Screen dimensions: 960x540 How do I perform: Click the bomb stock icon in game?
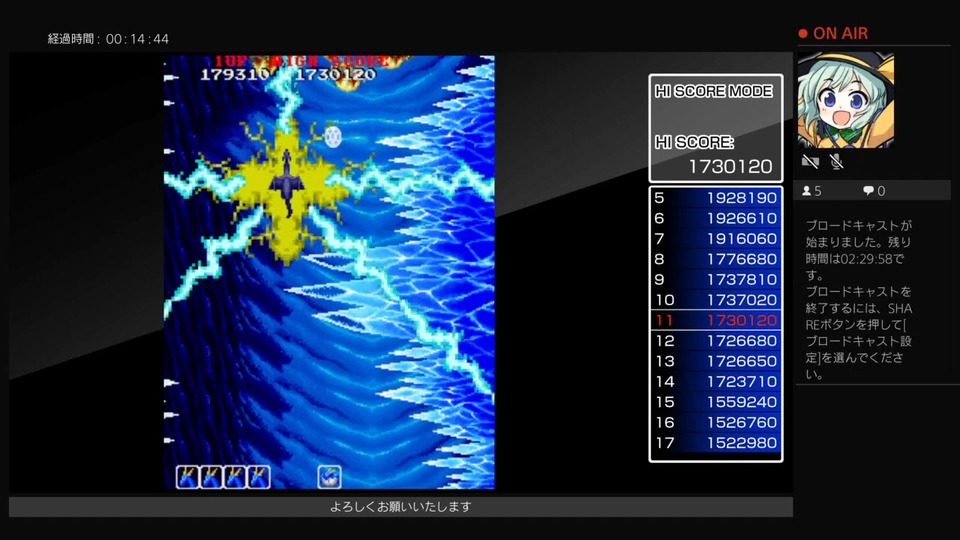(x=329, y=476)
